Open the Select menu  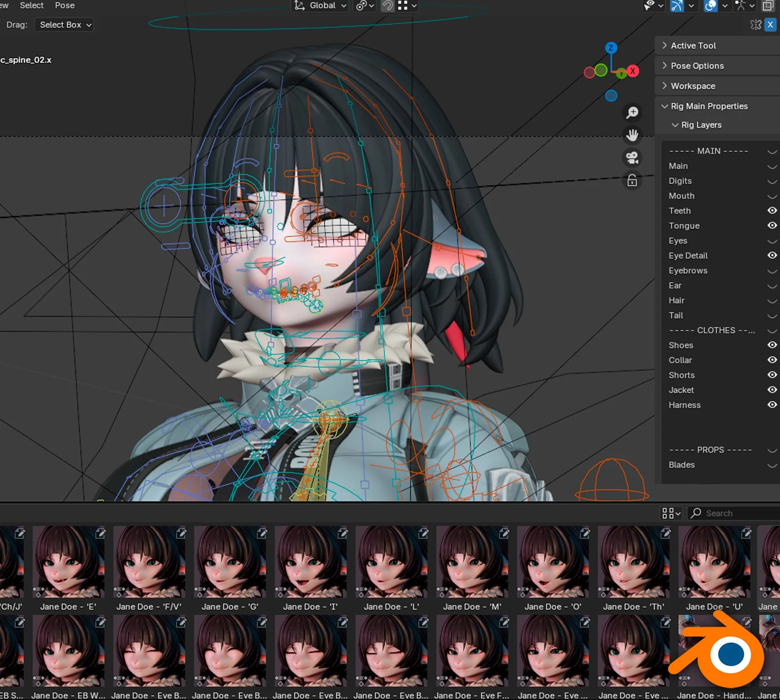tap(31, 5)
